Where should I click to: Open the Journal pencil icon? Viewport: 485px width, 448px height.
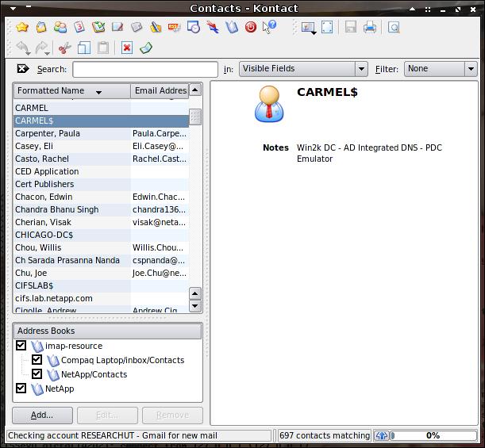117,27
